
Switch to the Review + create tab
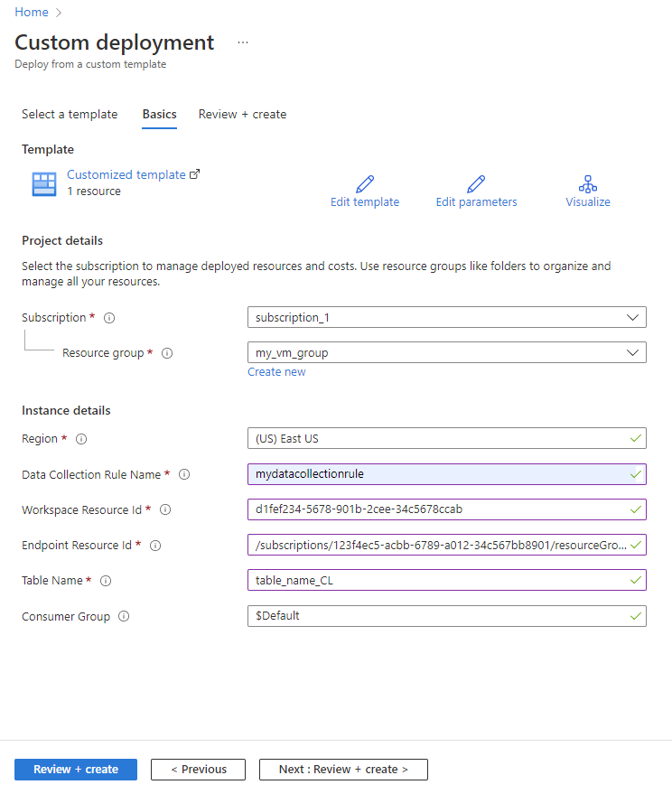(x=242, y=115)
